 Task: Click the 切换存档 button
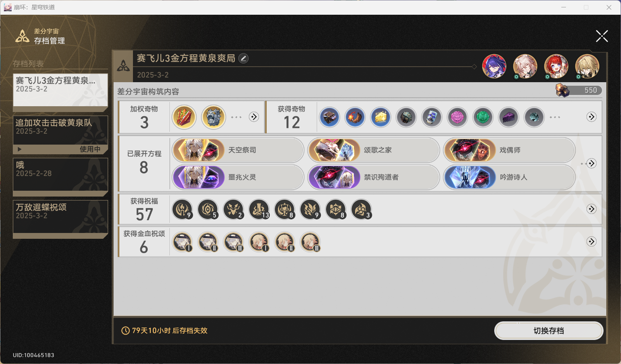[x=549, y=331]
